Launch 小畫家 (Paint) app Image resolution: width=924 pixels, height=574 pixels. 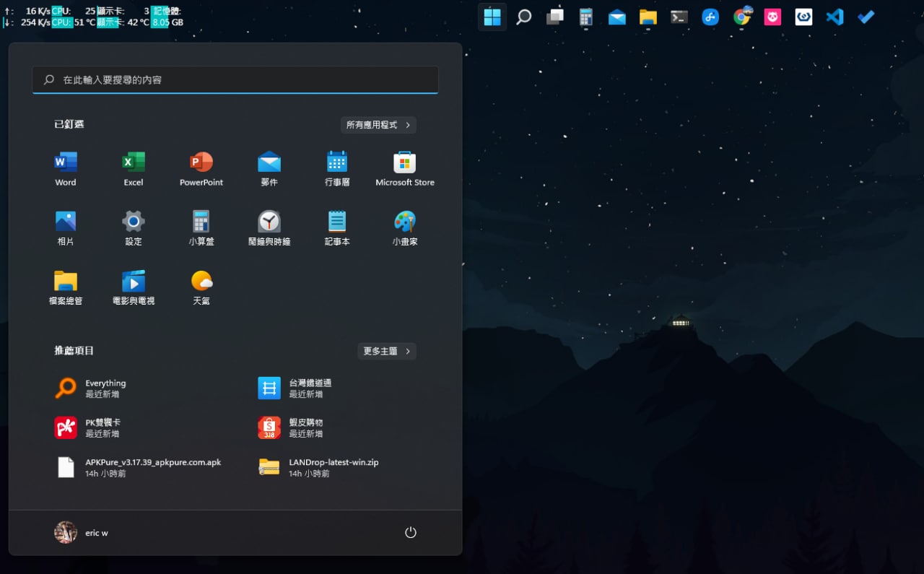coord(405,228)
